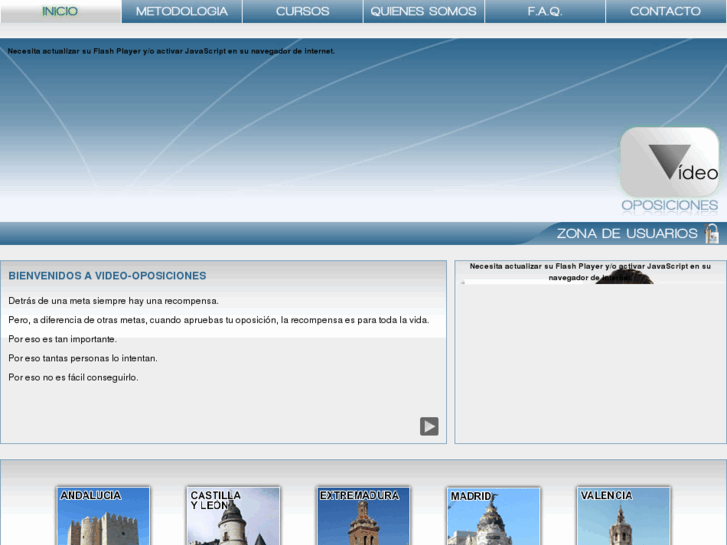Open the QUIENES SOMOS page
This screenshot has width=727, height=545.
(424, 11)
